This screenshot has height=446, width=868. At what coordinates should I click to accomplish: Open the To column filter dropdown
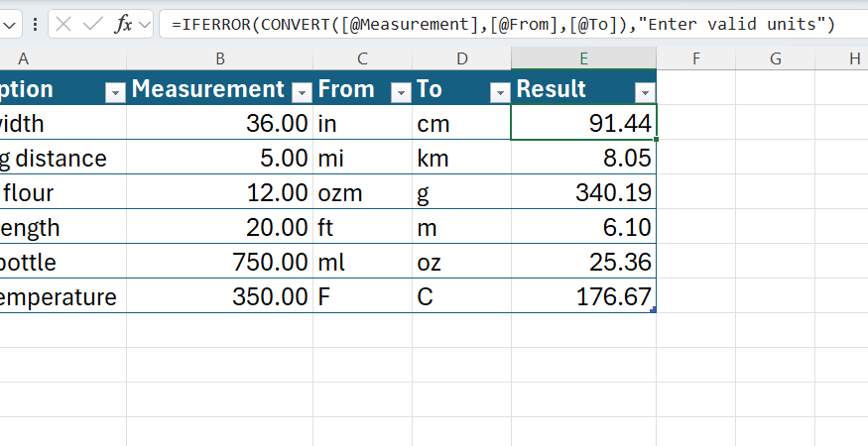coord(500,93)
